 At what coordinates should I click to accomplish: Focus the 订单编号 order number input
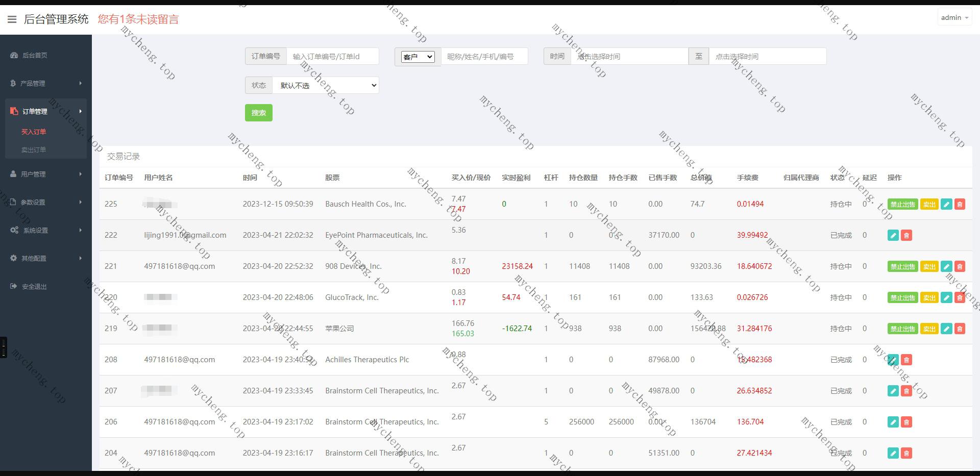[x=333, y=56]
